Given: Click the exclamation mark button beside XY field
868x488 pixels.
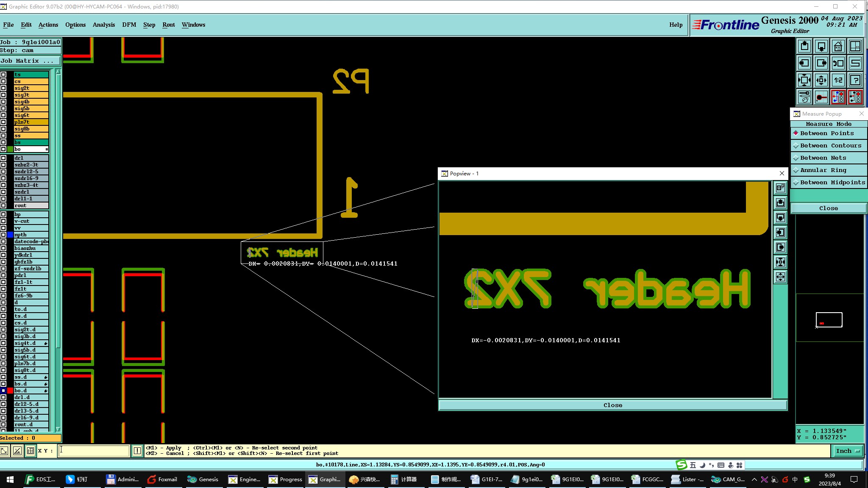Looking at the screenshot, I should tap(137, 451).
